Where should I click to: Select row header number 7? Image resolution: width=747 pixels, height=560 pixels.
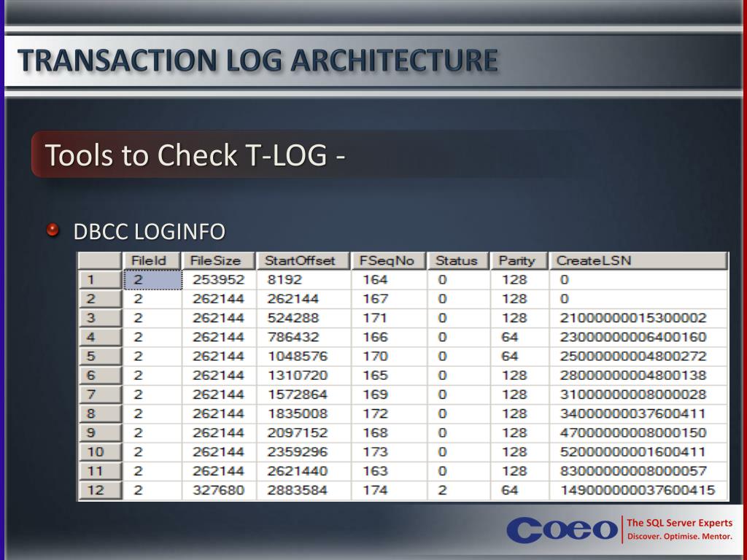pos(99,394)
